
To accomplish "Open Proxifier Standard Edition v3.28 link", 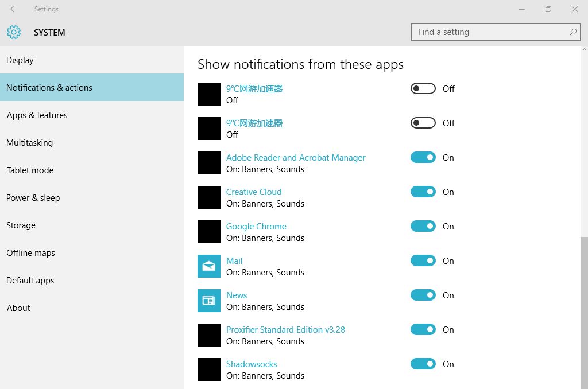I will click(x=285, y=330).
